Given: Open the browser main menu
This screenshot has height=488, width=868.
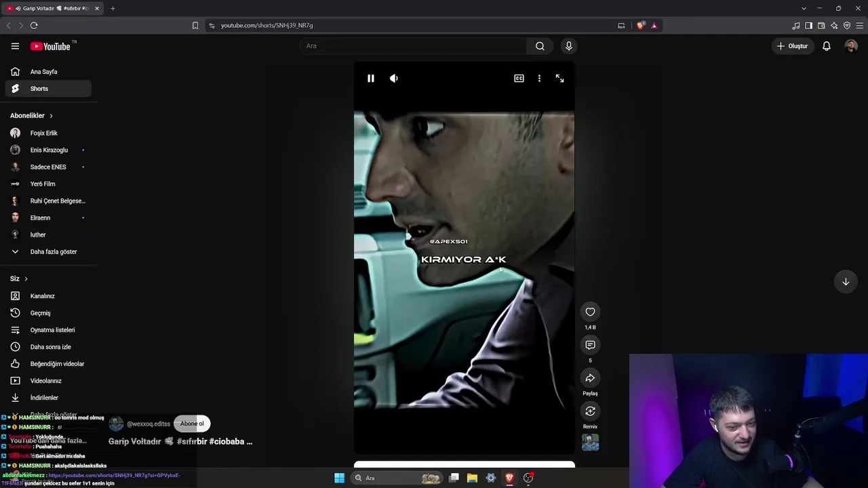Looking at the screenshot, I should (861, 26).
